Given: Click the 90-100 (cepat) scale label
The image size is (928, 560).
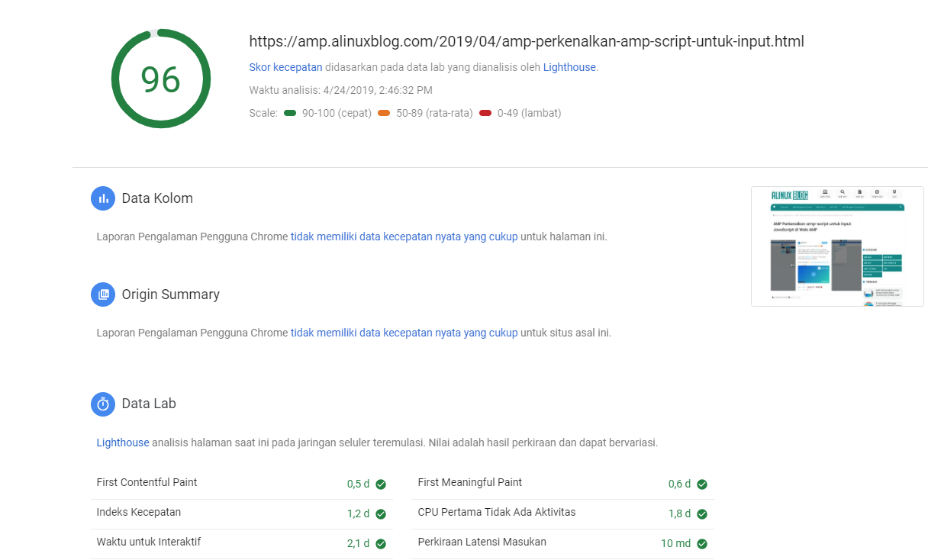Looking at the screenshot, I should click(337, 113).
